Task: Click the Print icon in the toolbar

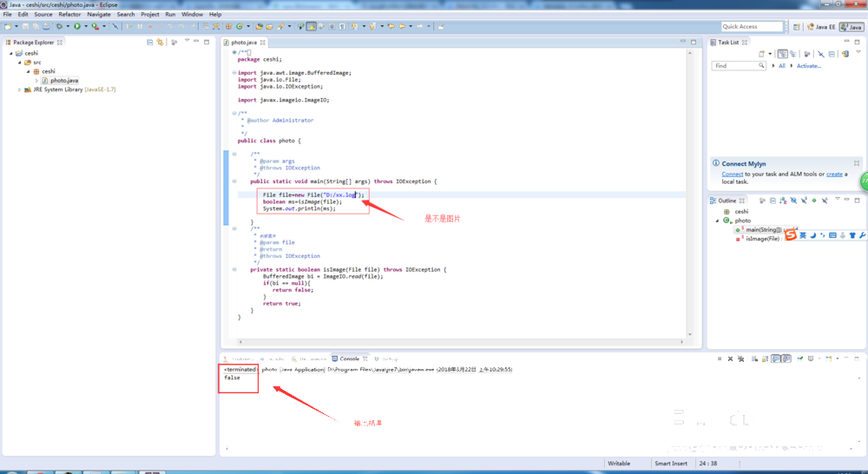Action: (x=47, y=26)
